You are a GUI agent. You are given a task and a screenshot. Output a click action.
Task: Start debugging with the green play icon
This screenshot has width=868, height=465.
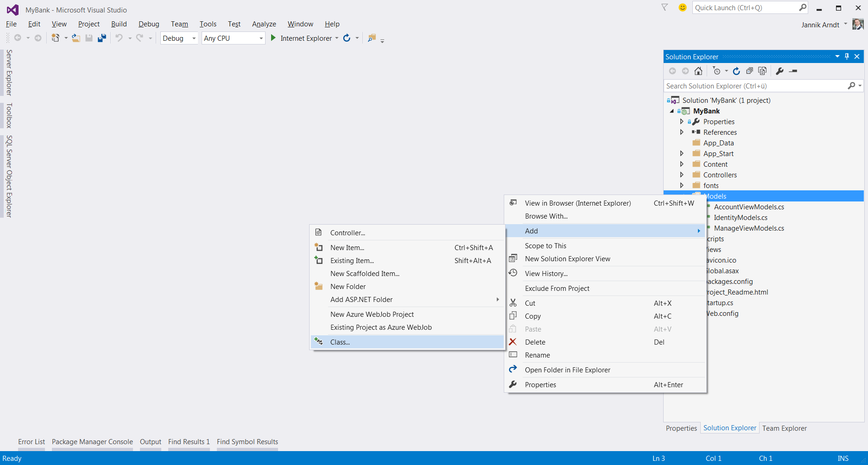pos(273,38)
